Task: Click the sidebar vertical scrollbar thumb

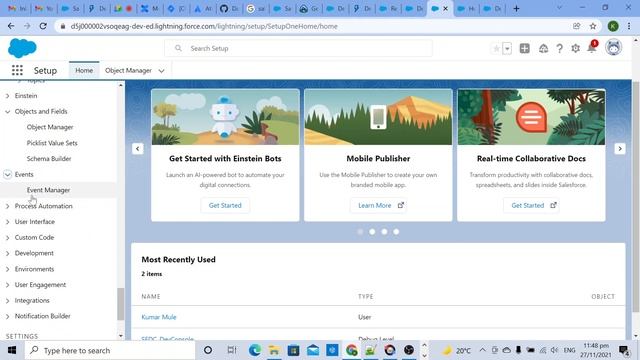Action: [120, 304]
